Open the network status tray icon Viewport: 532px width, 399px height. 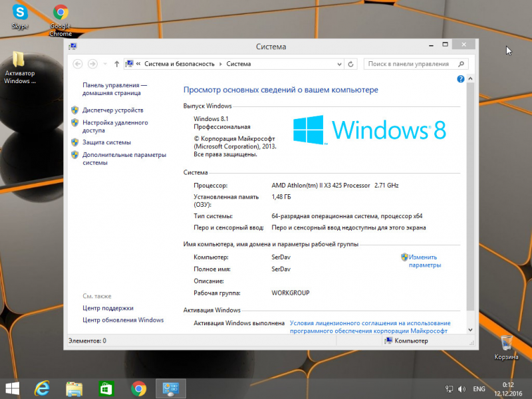[x=449, y=389]
